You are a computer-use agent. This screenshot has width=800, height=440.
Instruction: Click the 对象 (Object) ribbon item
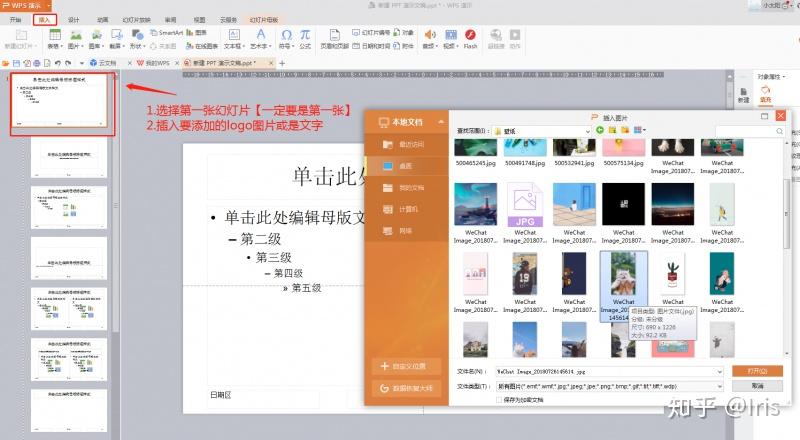(403, 33)
